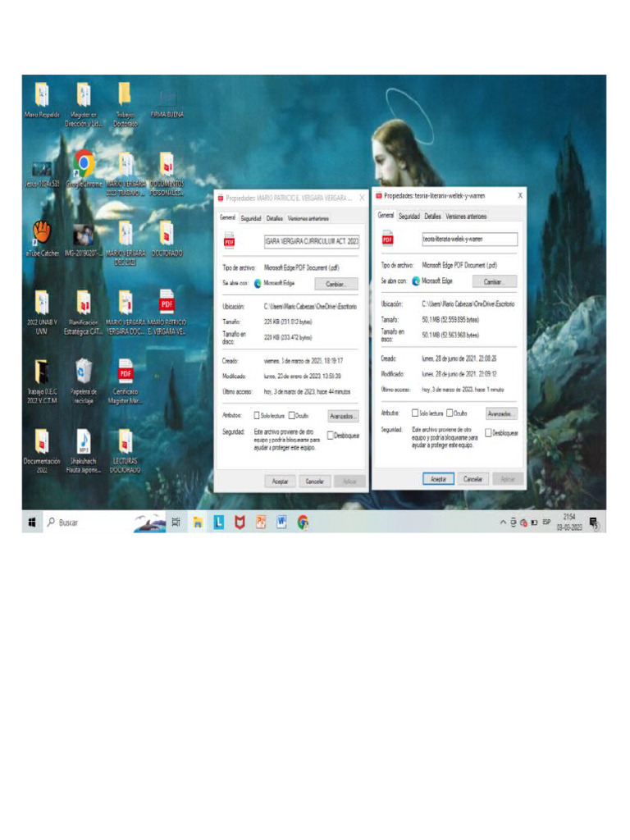Open Avanzados in teoria-literaria properties
The width and height of the screenshot is (630, 840).
click(x=501, y=413)
